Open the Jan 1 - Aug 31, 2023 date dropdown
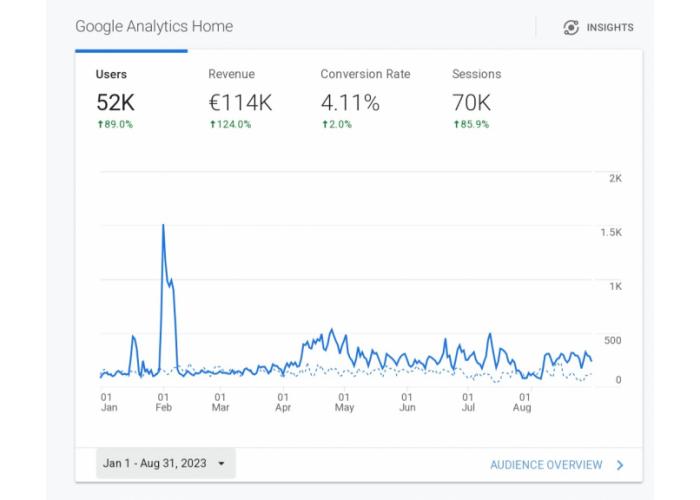 (x=166, y=463)
